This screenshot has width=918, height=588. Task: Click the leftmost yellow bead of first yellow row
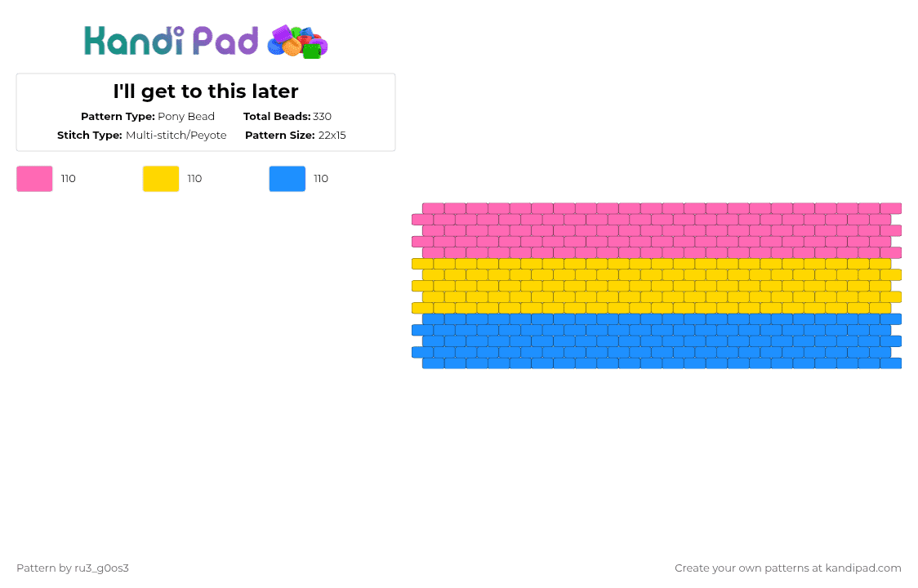422,264
